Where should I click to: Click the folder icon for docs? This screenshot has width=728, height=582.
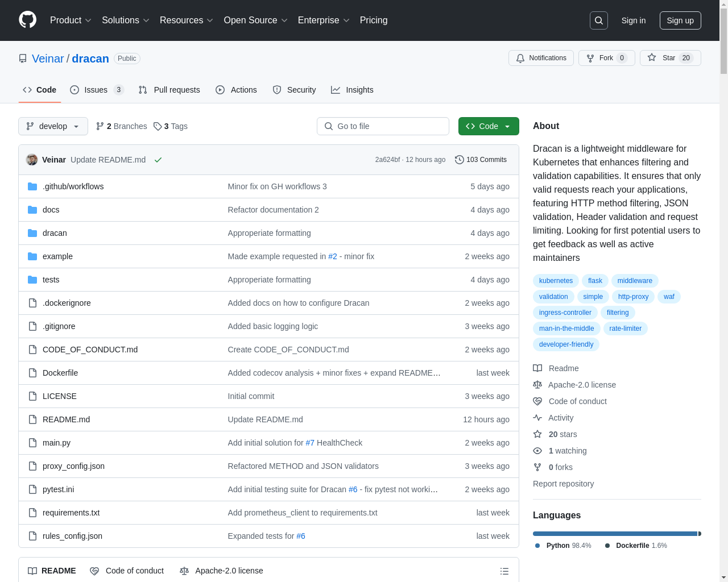(32, 210)
